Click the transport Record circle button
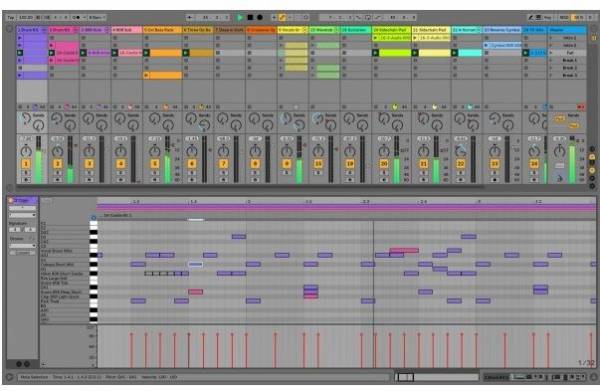Image resolution: width=600 pixels, height=391 pixels. [260, 17]
